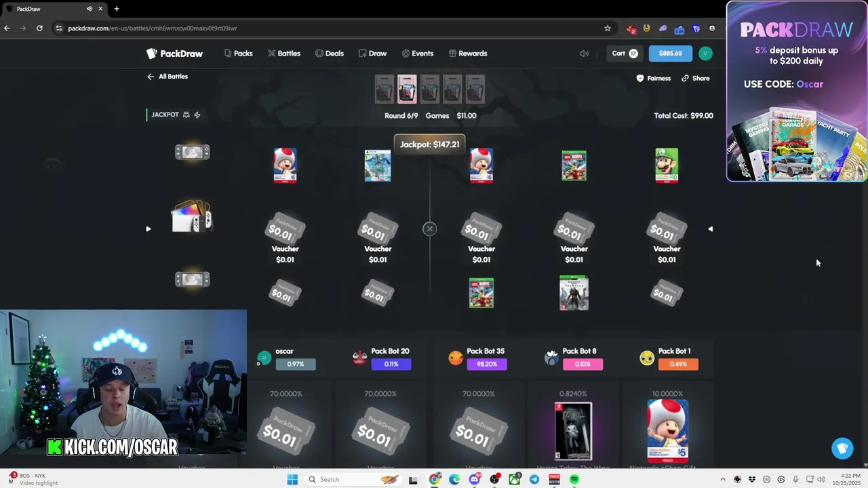Click the Pack Bot 20 avatar
This screenshot has height=488, width=868.
(x=359, y=357)
